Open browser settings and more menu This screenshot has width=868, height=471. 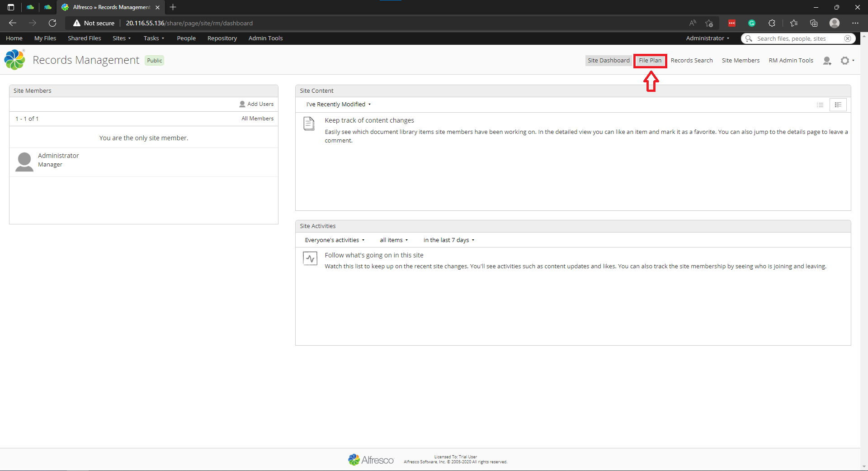point(855,23)
